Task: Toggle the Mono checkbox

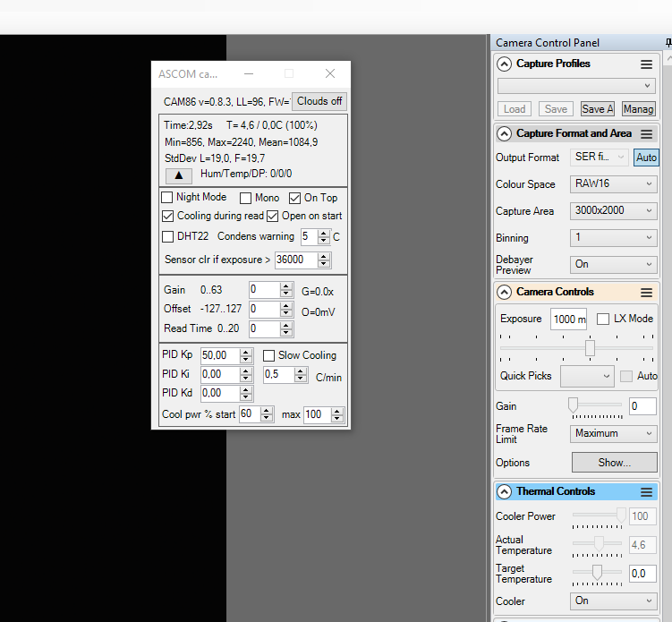Action: coord(245,198)
